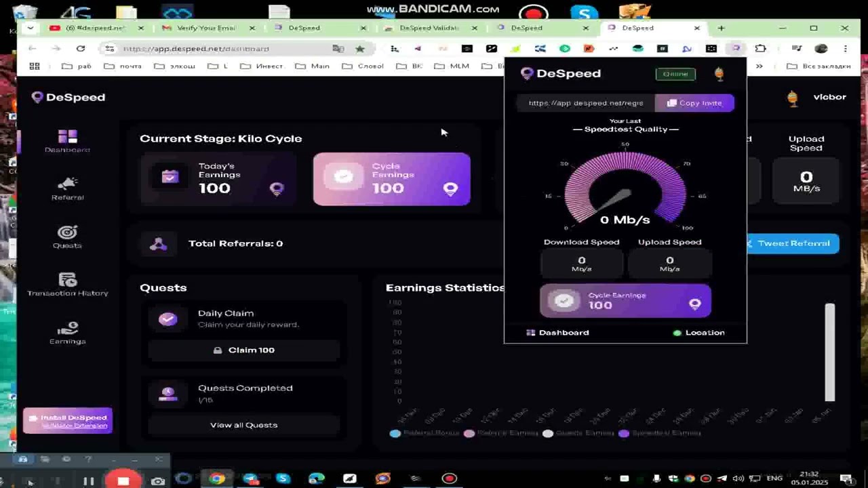
Task: Open Dashboard link in extension popup
Action: [x=557, y=333]
